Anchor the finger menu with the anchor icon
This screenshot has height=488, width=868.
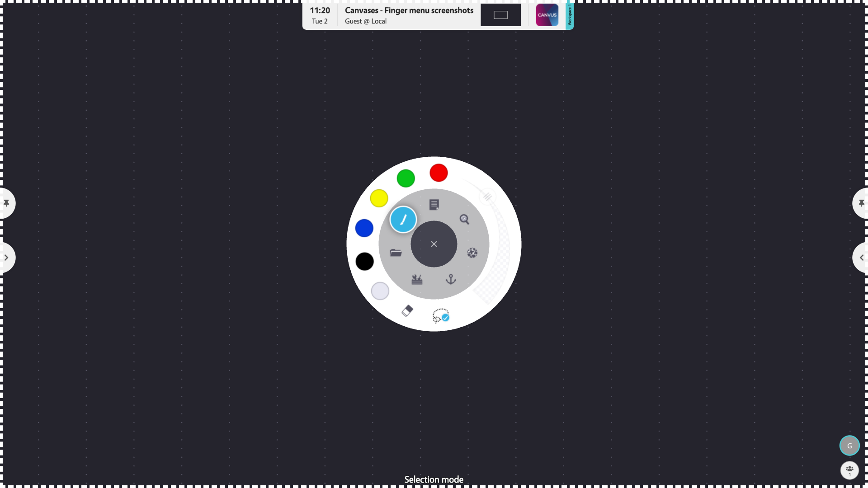click(451, 280)
